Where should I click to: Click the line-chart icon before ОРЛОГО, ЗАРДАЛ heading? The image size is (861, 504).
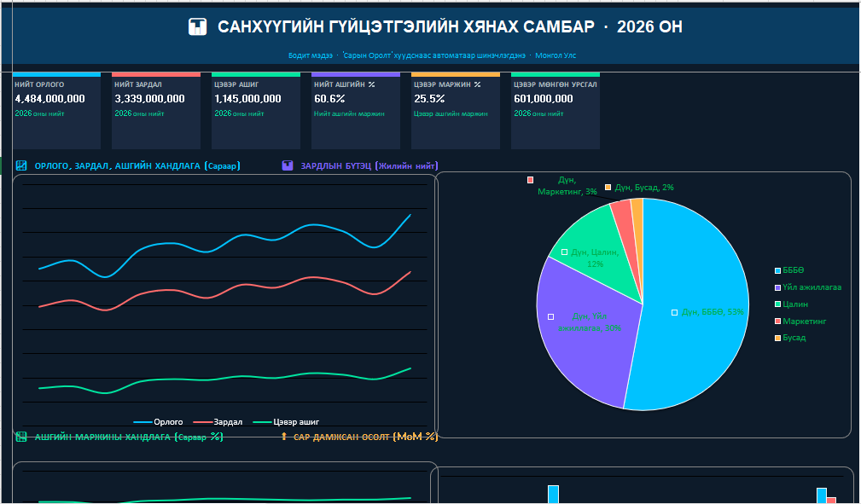click(x=21, y=165)
